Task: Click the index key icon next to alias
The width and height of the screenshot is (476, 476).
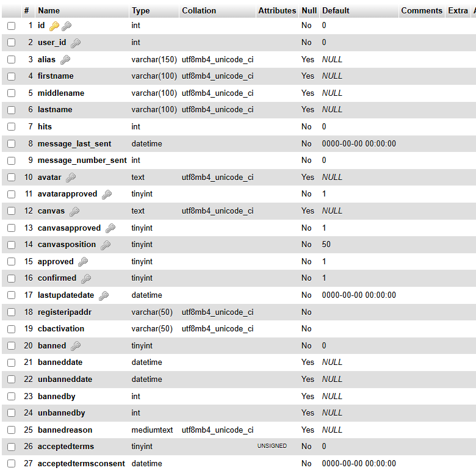Action: coord(65,60)
